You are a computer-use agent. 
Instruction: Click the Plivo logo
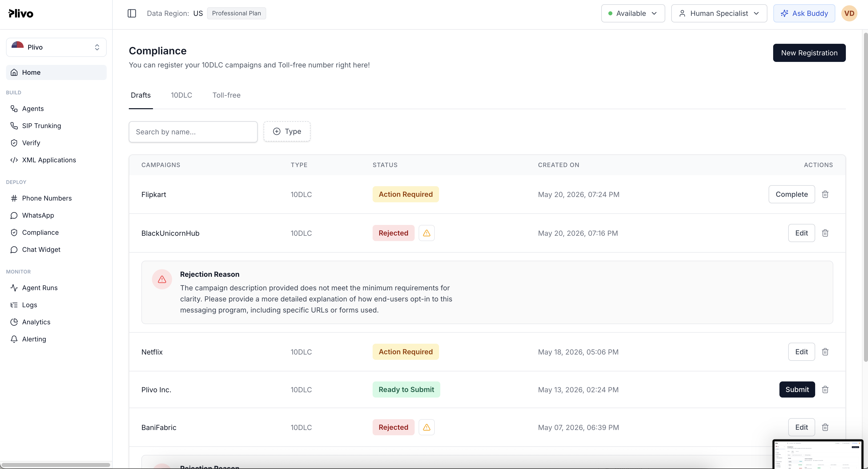pos(21,14)
